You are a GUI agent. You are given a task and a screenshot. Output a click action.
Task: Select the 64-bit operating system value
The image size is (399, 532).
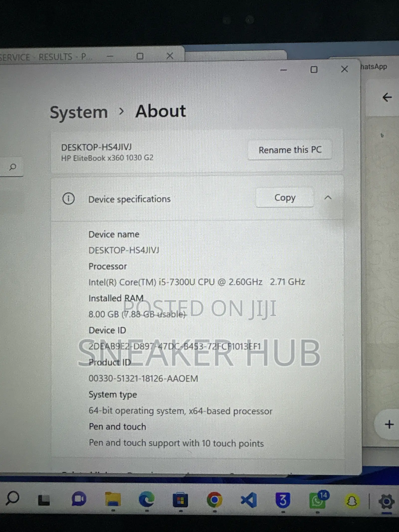point(181,411)
